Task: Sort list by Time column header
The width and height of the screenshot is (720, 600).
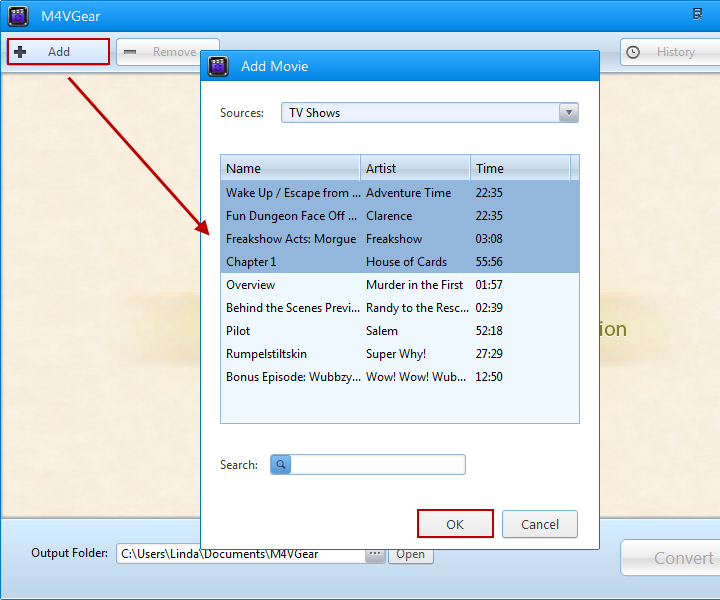Action: point(520,168)
